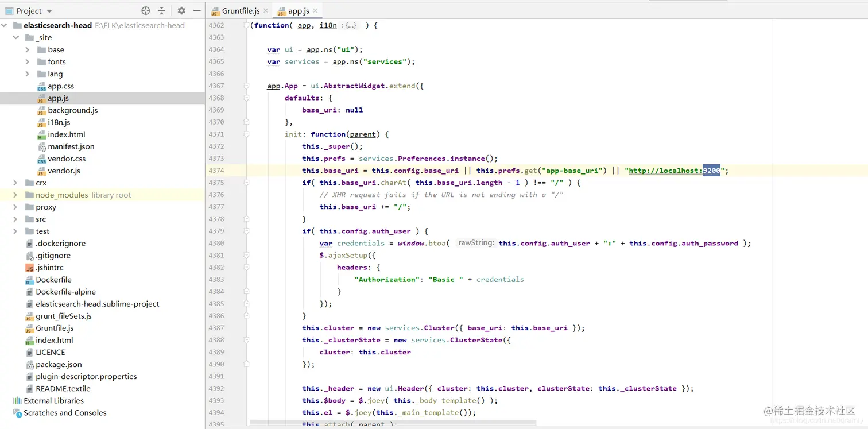Screen dimensions: 868x429
Task: Click the Scratches and Consoles icon
Action: pyautogui.click(x=17, y=412)
